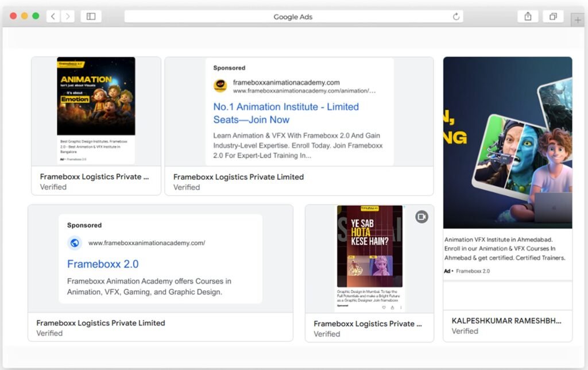Click the heart icon under the Ye Sab Hota ad
Screen dimensions: 588x370
click(x=384, y=307)
